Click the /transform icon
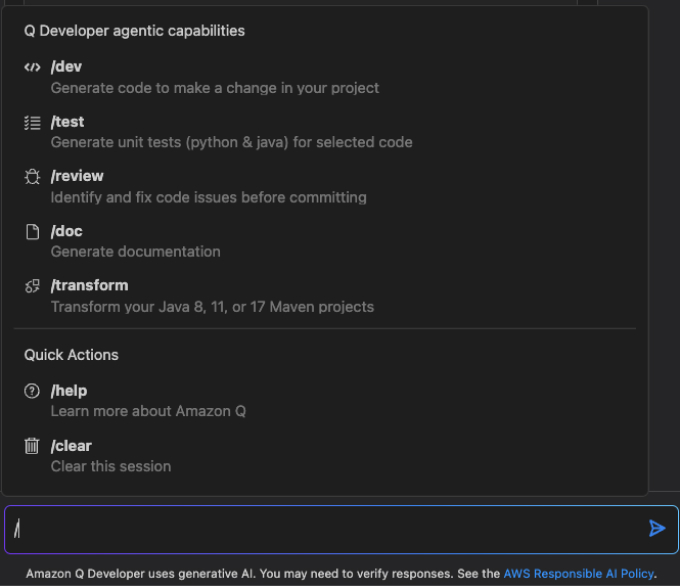Screen dimensions: 680x586 [x=32, y=286]
